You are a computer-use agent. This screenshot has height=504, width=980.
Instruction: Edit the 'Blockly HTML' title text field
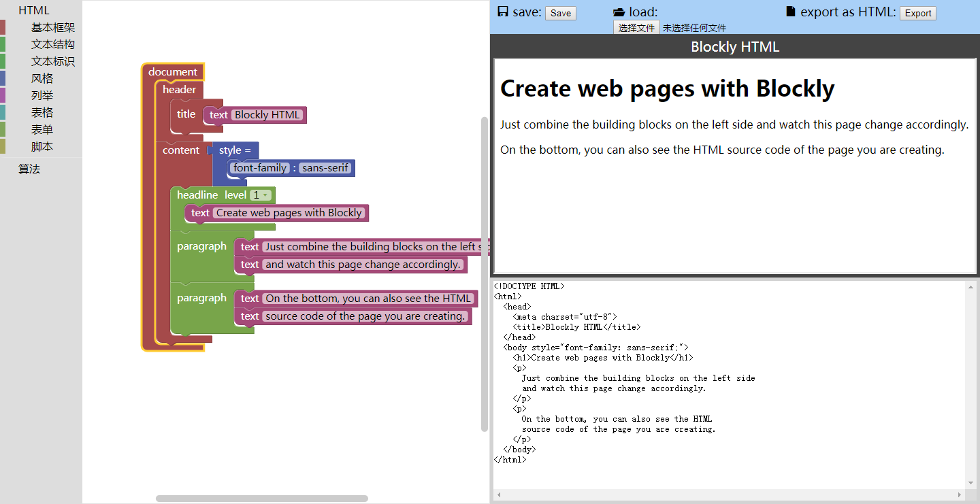(x=267, y=115)
